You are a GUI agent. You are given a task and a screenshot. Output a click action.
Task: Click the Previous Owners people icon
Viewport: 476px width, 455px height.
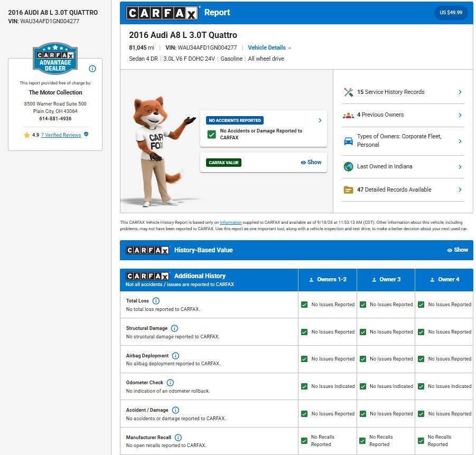tap(348, 115)
